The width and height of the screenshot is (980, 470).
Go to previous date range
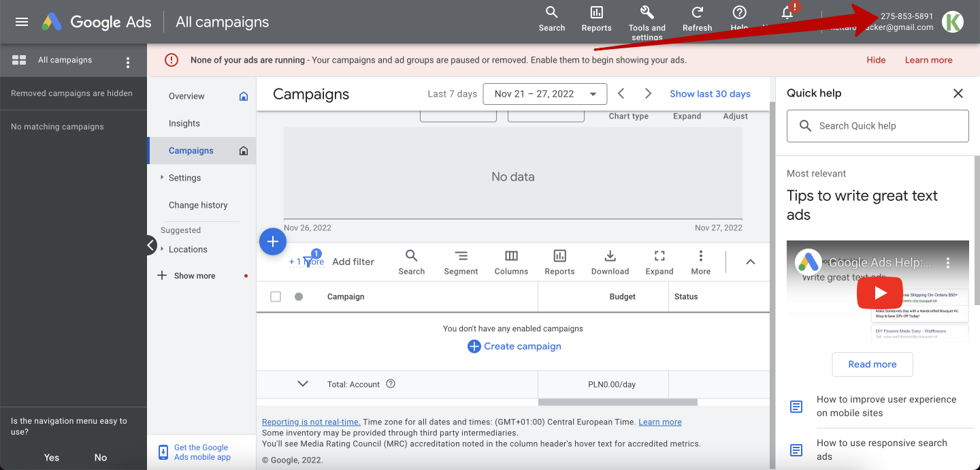(621, 93)
